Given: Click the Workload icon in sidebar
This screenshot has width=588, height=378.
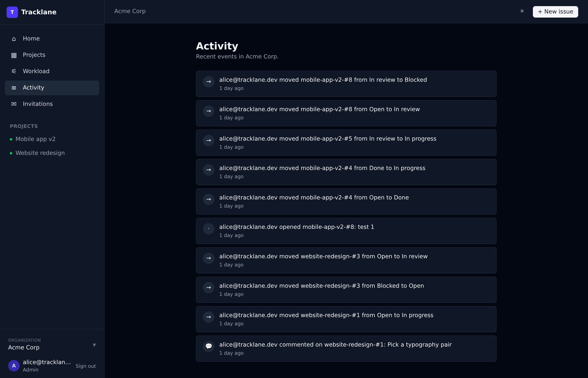Looking at the screenshot, I should pos(14,71).
